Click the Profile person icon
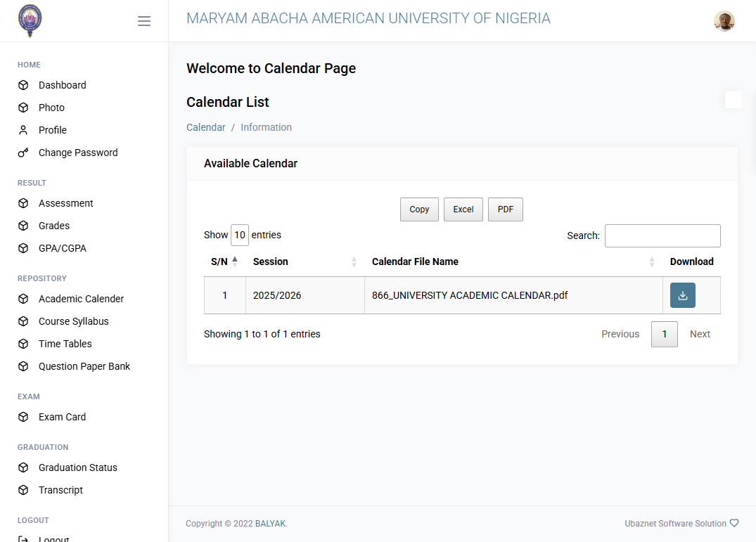 (23, 130)
